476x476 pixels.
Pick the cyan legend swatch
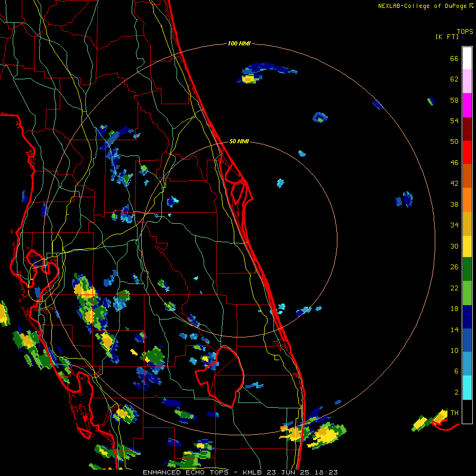click(467, 388)
